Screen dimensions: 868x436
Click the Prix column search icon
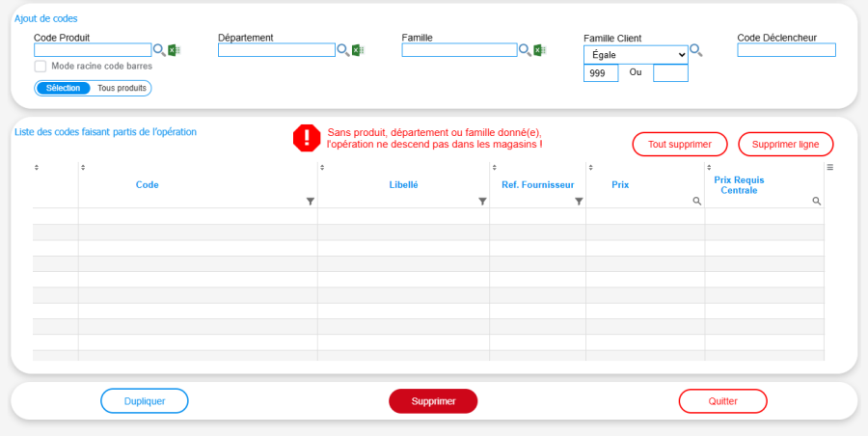[696, 202]
